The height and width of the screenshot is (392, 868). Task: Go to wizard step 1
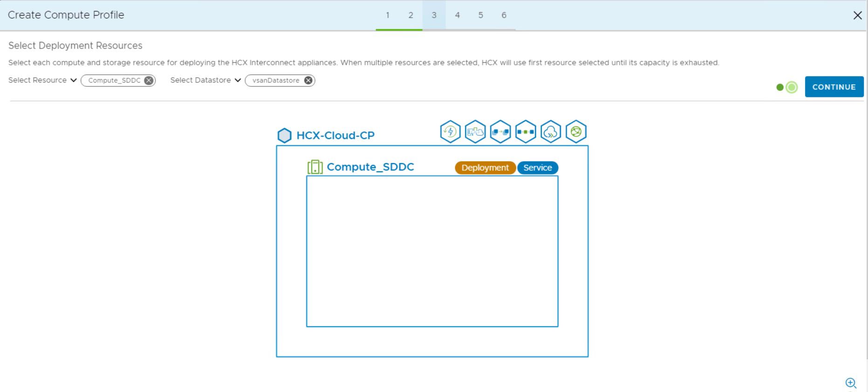[388, 15]
